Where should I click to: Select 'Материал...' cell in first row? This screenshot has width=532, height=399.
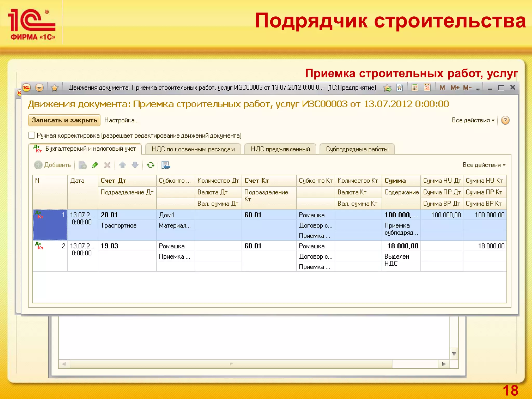click(x=176, y=225)
